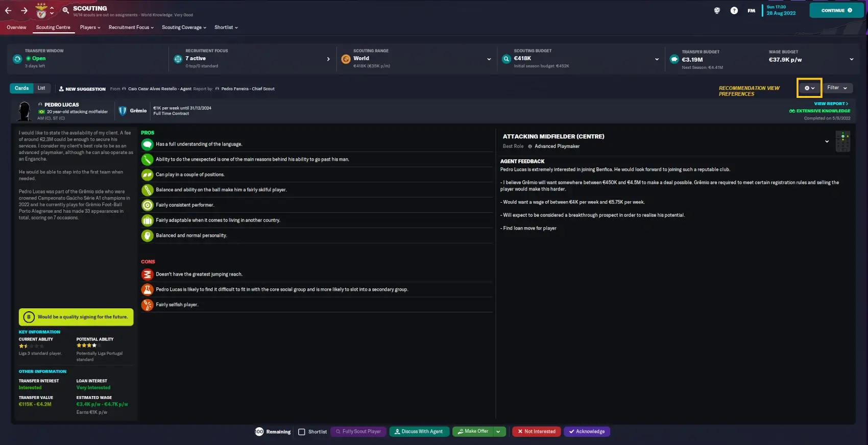868x445 pixels.
Task: Expand the Scouting Coverage menu
Action: (184, 28)
